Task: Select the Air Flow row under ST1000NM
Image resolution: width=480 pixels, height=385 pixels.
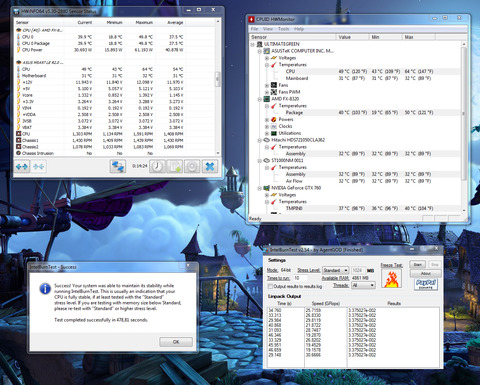Action: (356, 181)
